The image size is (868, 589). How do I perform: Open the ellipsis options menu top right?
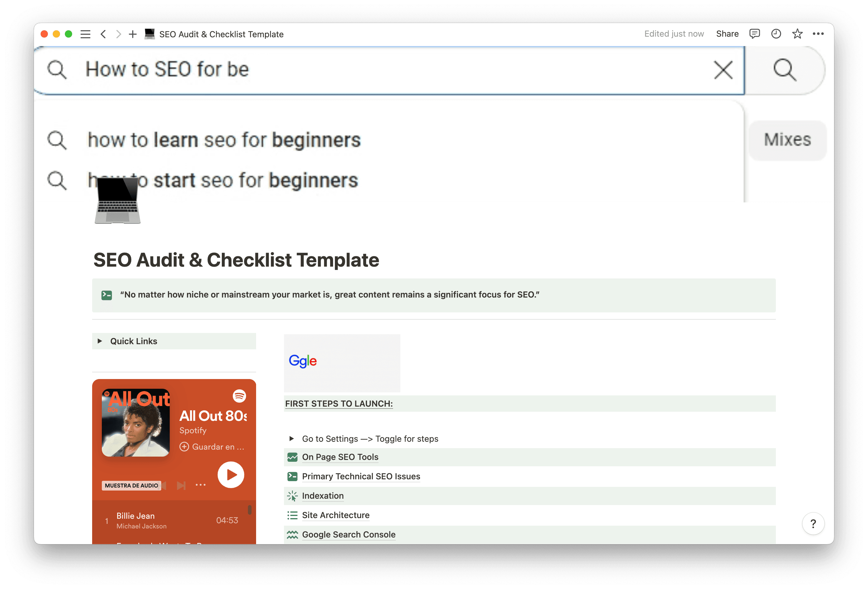(x=819, y=34)
